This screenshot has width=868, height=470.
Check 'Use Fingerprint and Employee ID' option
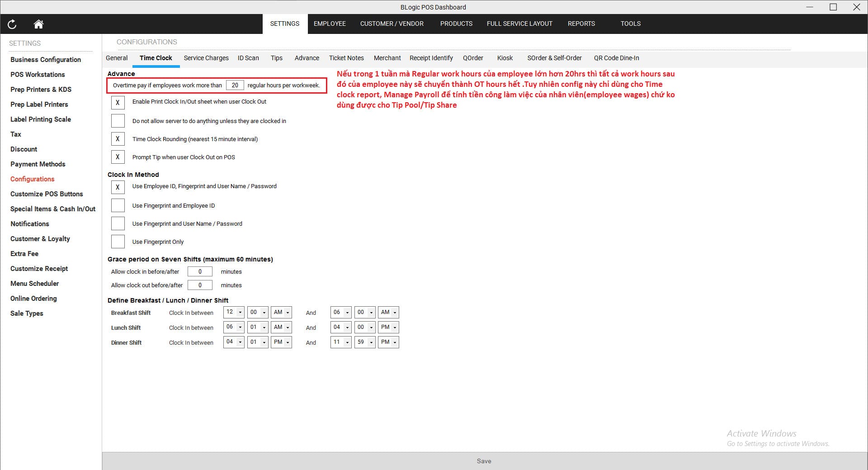point(118,205)
